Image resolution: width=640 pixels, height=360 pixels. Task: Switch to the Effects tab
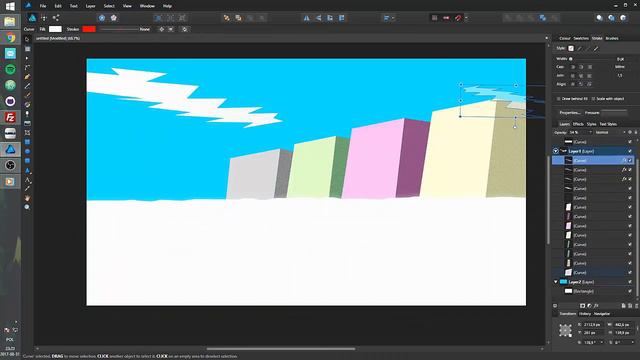tap(578, 124)
